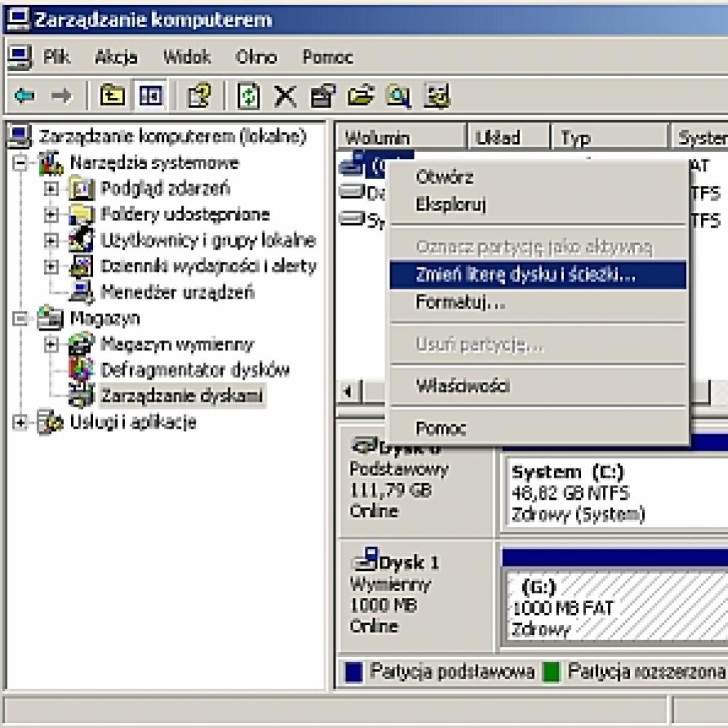The image size is (728, 728).
Task: Select Zarządzanie dyskami in the tree
Action: pyautogui.click(x=182, y=395)
